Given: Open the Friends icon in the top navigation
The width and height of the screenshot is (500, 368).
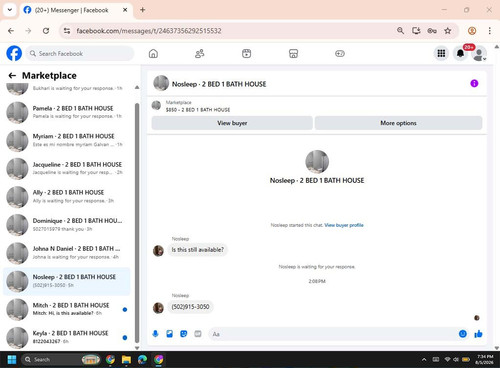Looking at the screenshot, I should point(200,53).
